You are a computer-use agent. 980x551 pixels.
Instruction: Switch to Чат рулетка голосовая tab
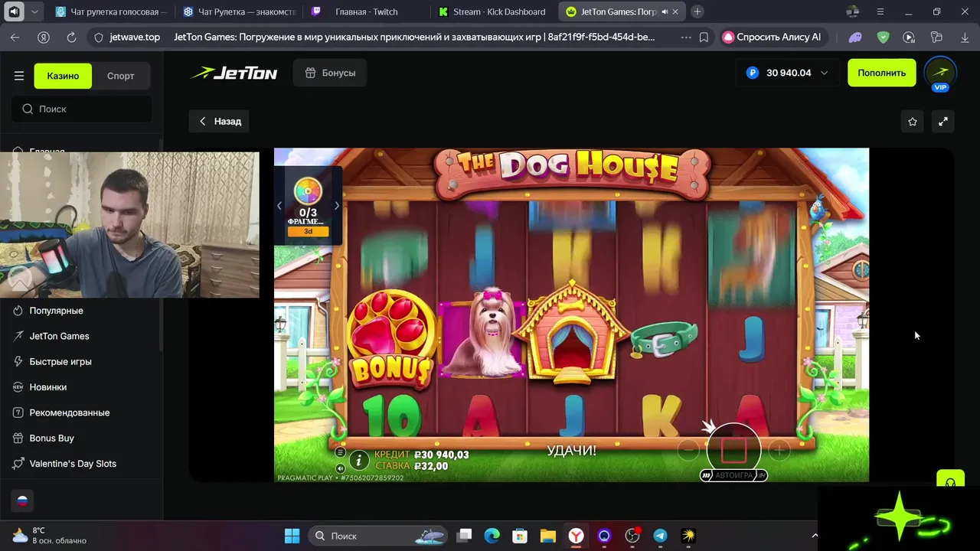[x=111, y=11]
